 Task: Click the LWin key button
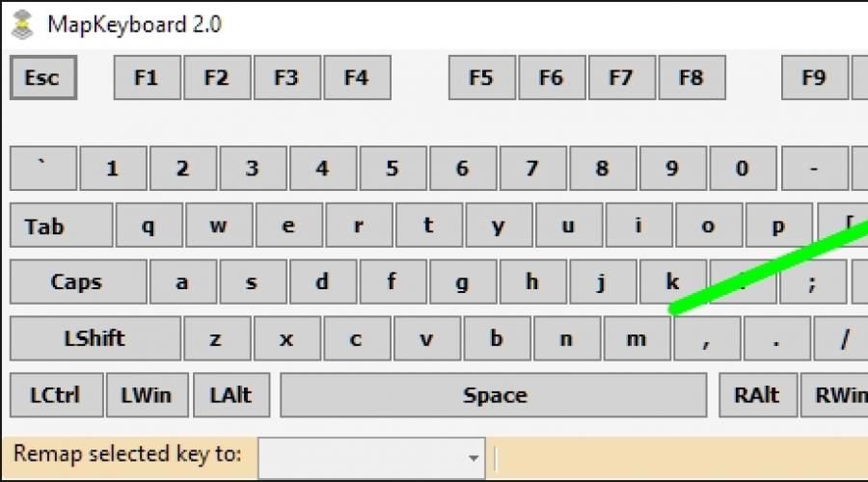tap(147, 395)
